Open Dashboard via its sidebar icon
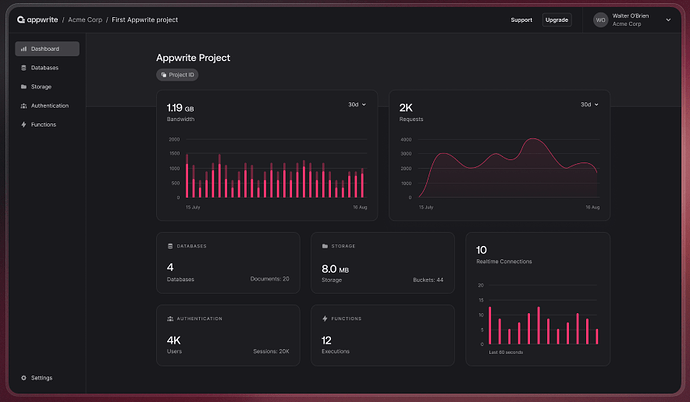690x402 pixels. 23,49
